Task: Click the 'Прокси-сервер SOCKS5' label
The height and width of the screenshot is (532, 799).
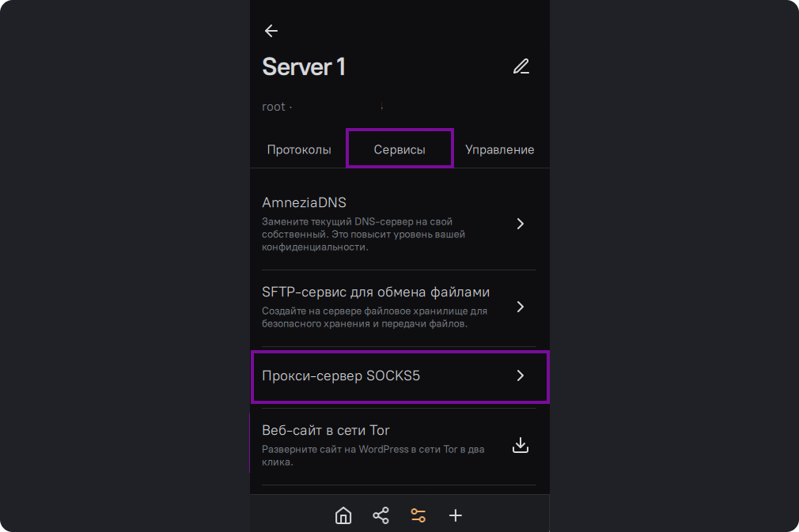Action: coord(341,376)
